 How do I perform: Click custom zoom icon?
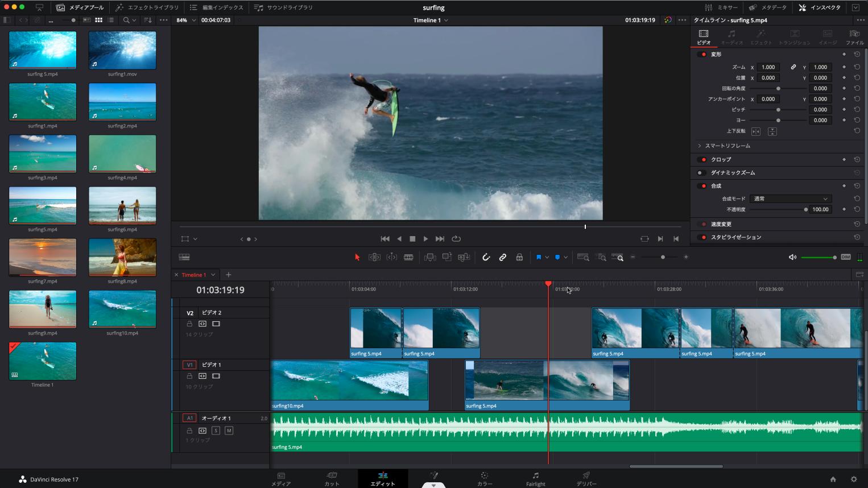click(618, 257)
